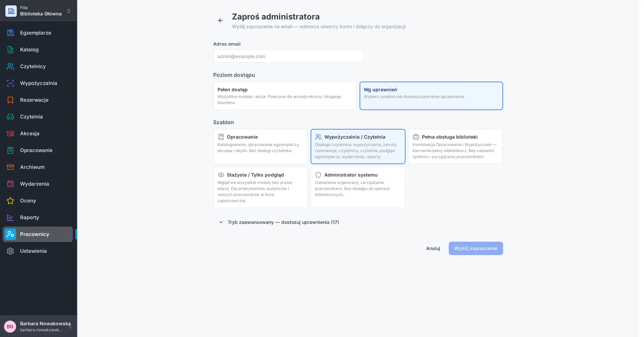Click the Wypożyczalnia scan icon
The image size is (644, 337).
pyautogui.click(x=10, y=83)
